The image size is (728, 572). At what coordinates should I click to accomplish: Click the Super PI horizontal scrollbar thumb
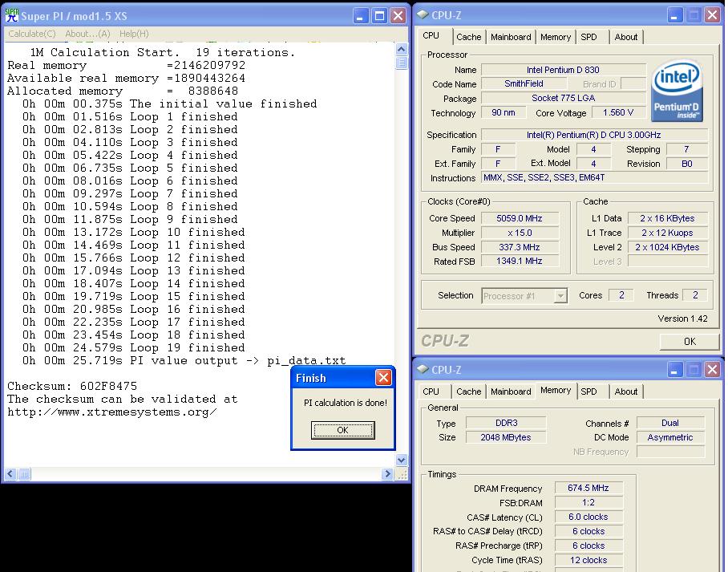[24, 474]
